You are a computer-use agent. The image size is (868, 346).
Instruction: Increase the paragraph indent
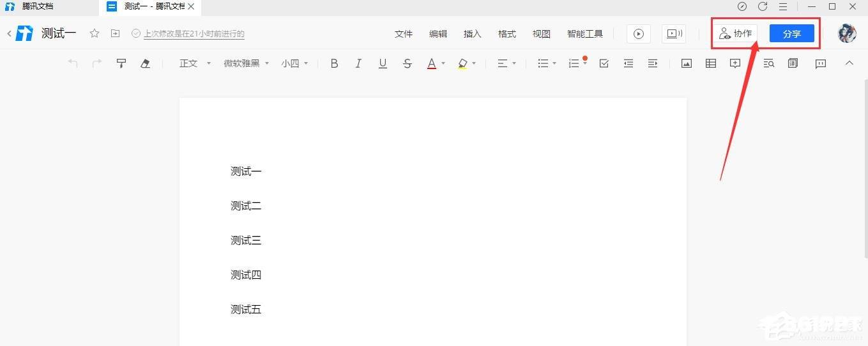pyautogui.click(x=653, y=63)
